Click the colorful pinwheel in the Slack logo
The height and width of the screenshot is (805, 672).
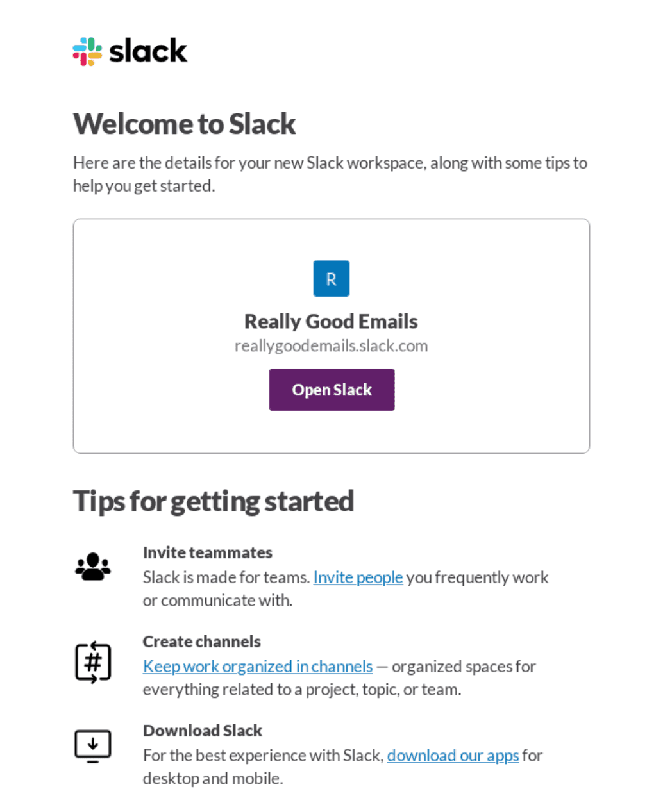tap(86, 51)
